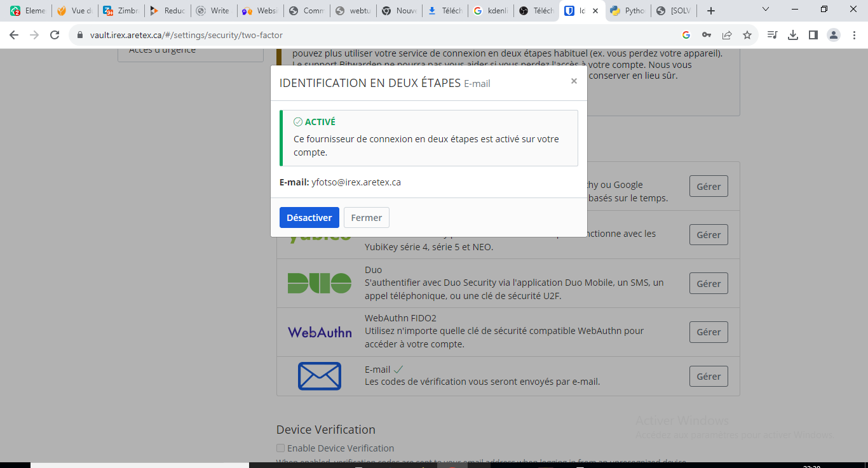868x468 pixels.
Task: Switch to the Python tab
Action: click(629, 11)
